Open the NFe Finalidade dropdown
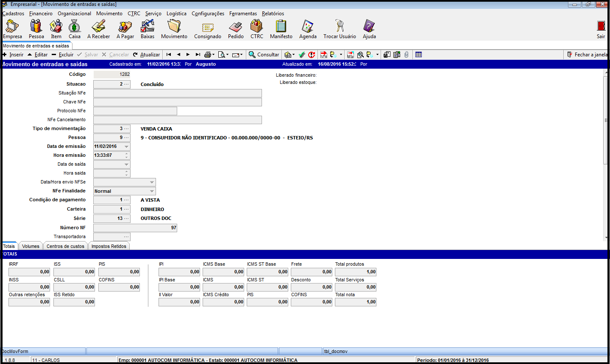This screenshot has height=364, width=610. point(152,191)
